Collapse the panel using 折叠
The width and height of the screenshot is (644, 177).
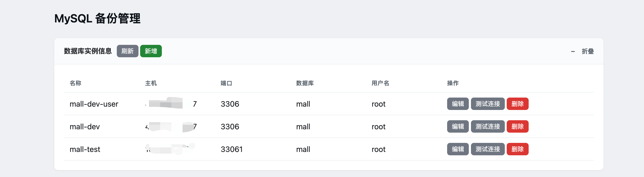587,51
